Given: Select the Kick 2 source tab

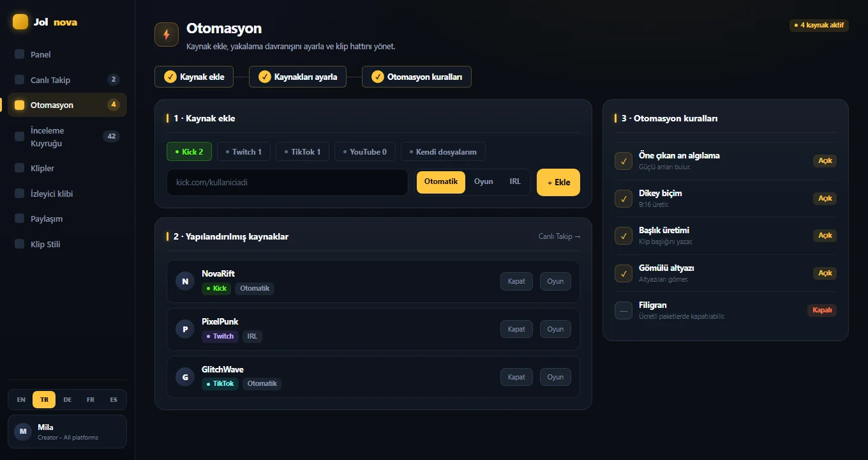Looking at the screenshot, I should 189,151.
